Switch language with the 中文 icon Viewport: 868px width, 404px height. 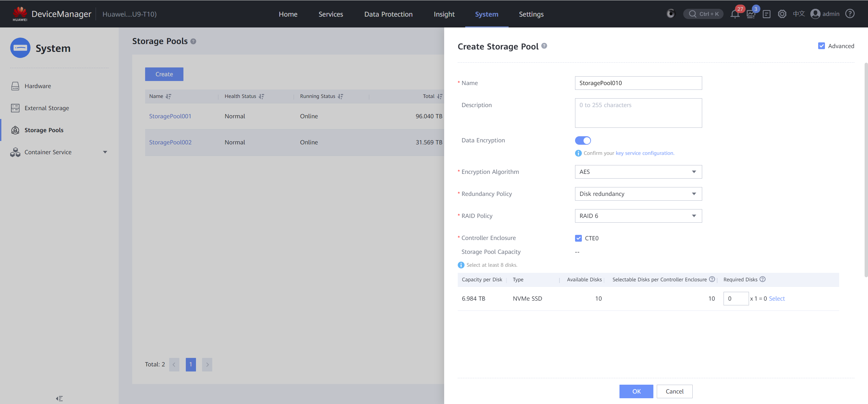point(799,14)
